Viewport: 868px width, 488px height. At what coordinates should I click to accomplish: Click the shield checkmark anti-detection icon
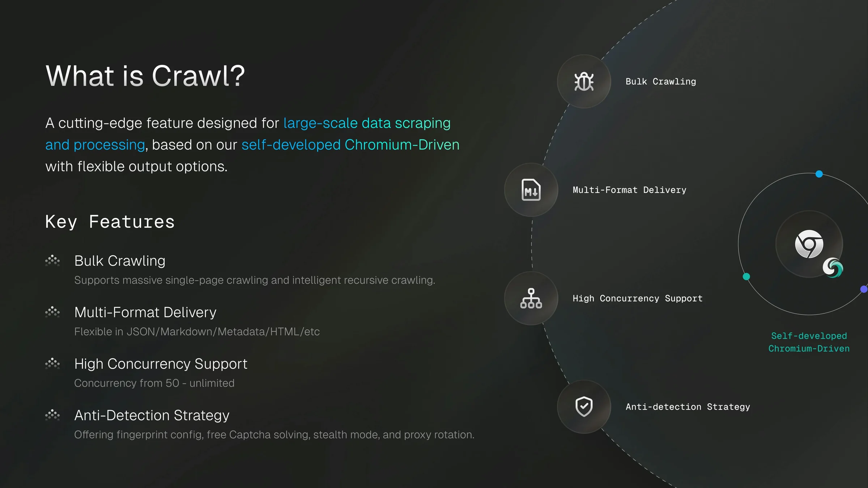(584, 407)
